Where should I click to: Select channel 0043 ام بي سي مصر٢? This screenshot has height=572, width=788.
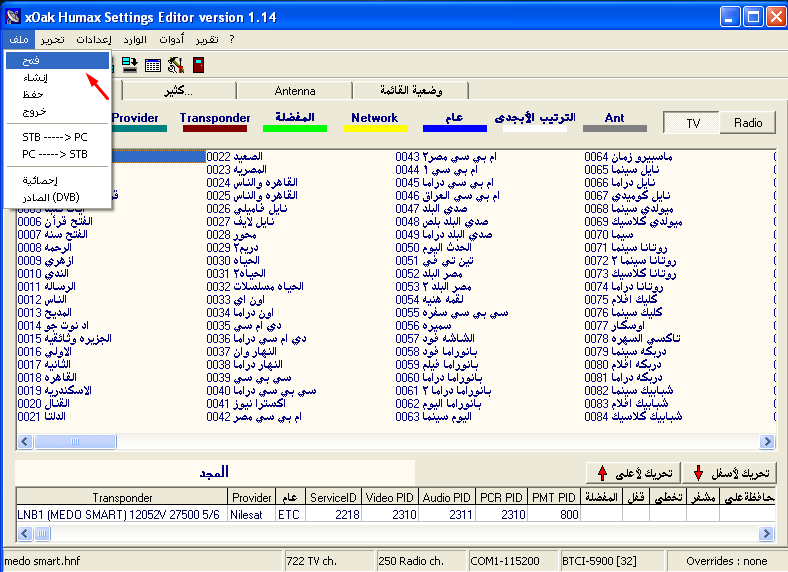(x=446, y=157)
